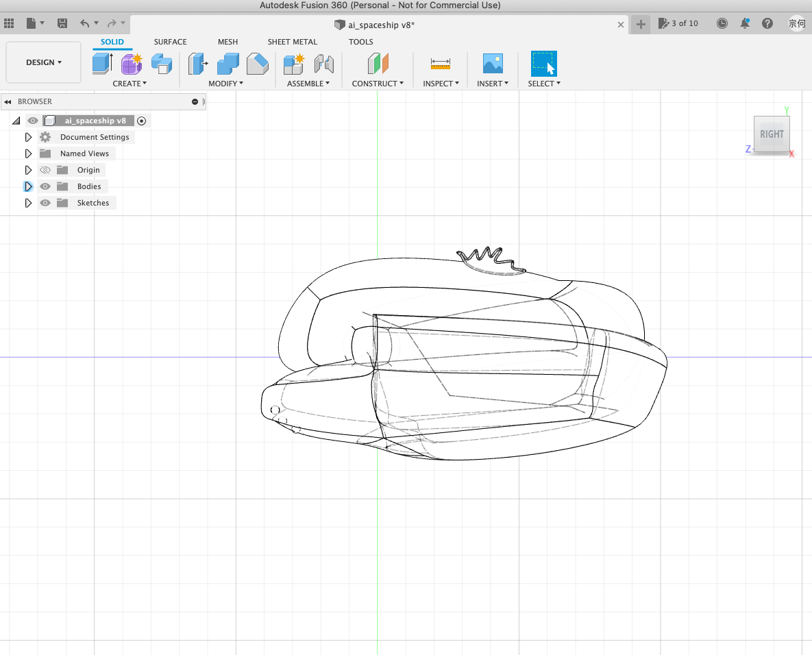Screen dimensions: 812x655
Task: Toggle Sketches folder visibility eye
Action: pos(45,203)
